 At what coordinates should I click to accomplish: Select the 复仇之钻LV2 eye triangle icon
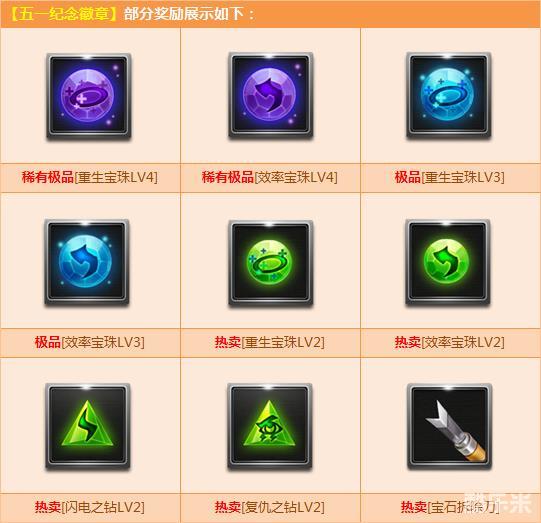[x=270, y=426]
